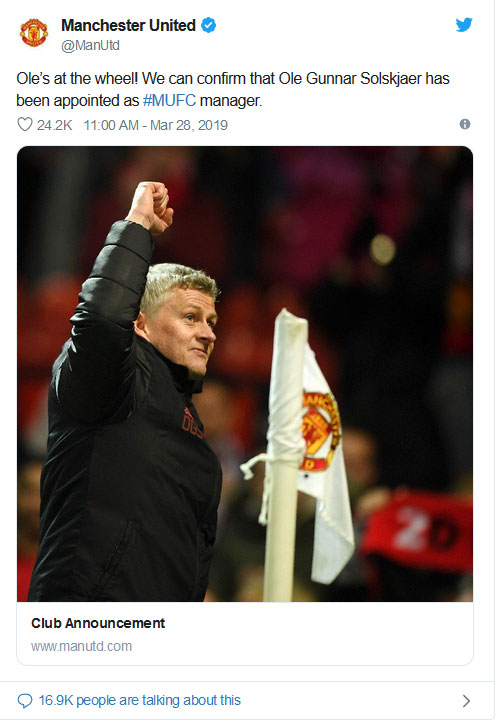Click the Manchester United crest avatar
497x722 pixels.
34,32
